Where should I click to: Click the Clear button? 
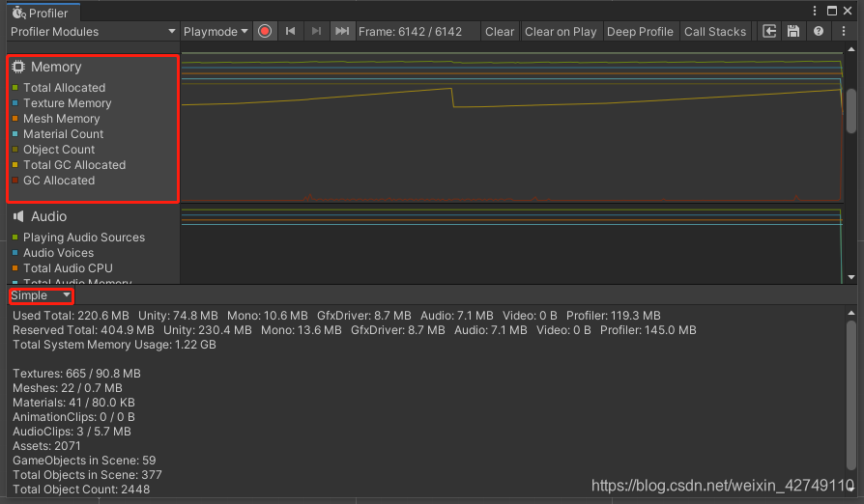click(500, 31)
